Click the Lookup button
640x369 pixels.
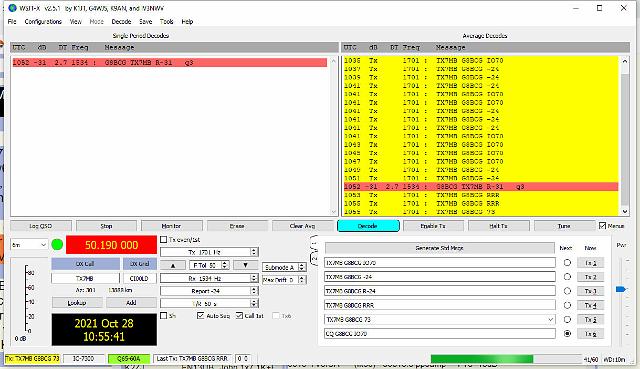pyautogui.click(x=77, y=303)
